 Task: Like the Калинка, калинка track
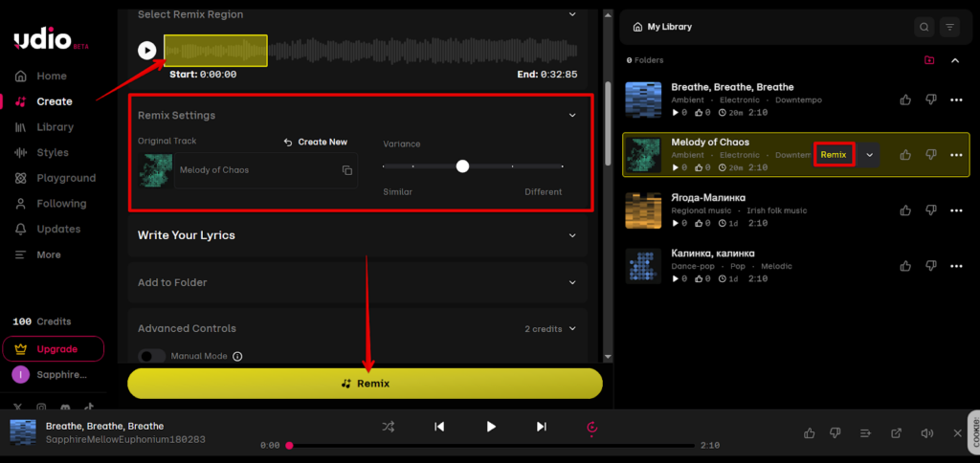[x=905, y=266]
